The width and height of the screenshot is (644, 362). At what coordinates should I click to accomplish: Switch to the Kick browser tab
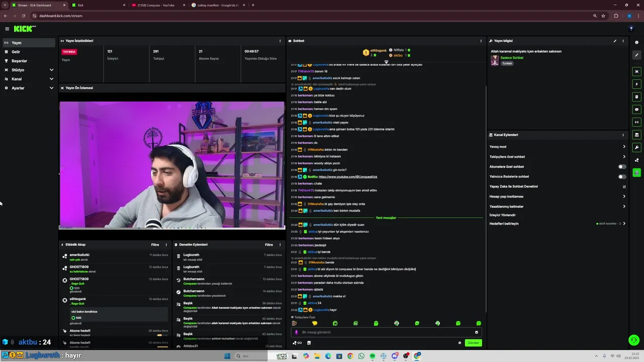point(98,5)
